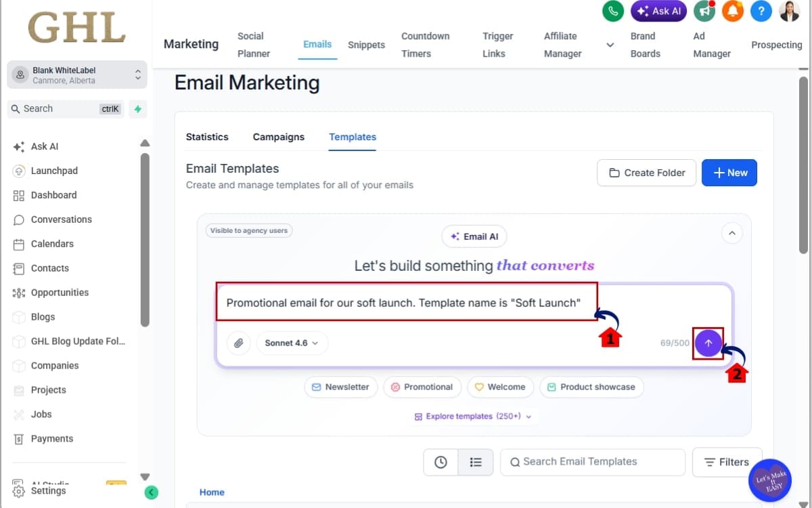This screenshot has width=812, height=508.
Task: Open Blogs in the sidebar
Action: click(43, 317)
